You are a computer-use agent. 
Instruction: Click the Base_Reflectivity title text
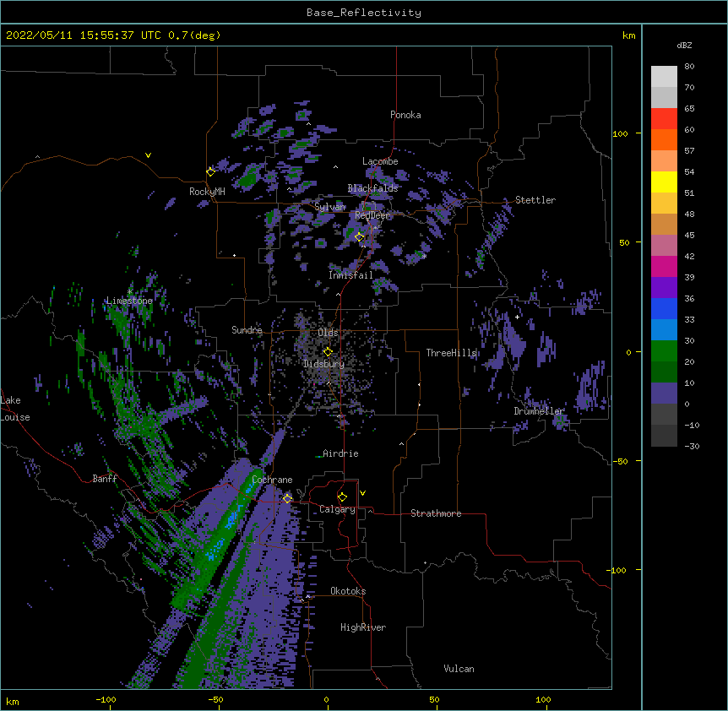pyautogui.click(x=363, y=13)
